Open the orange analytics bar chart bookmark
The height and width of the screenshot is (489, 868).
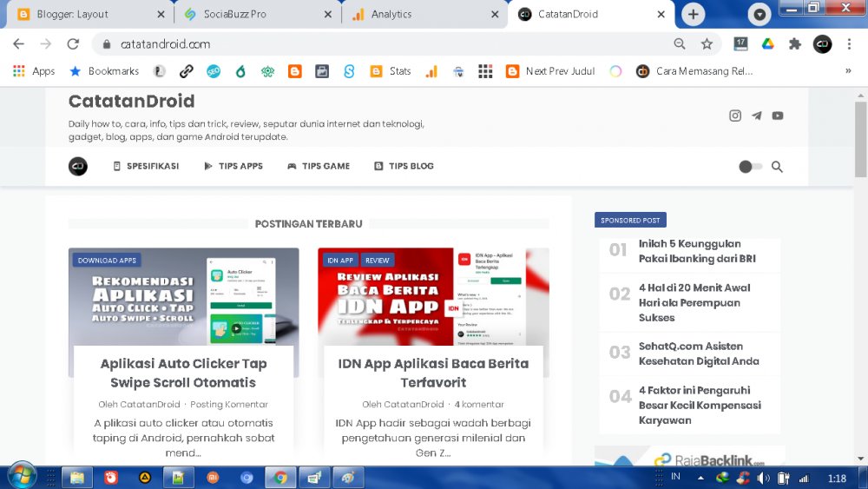[x=431, y=71]
